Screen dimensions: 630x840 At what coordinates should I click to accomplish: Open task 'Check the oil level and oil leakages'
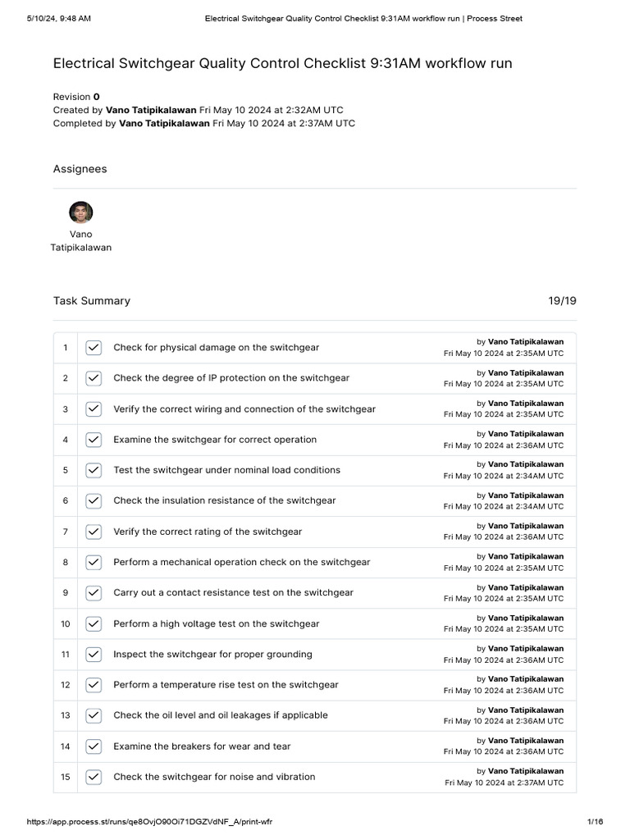(220, 715)
